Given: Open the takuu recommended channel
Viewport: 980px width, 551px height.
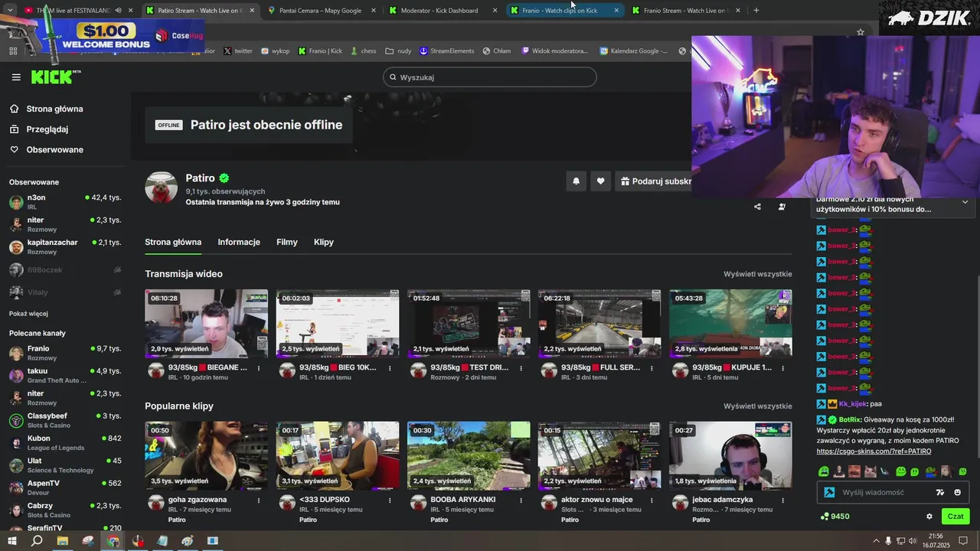Looking at the screenshot, I should pyautogui.click(x=65, y=376).
